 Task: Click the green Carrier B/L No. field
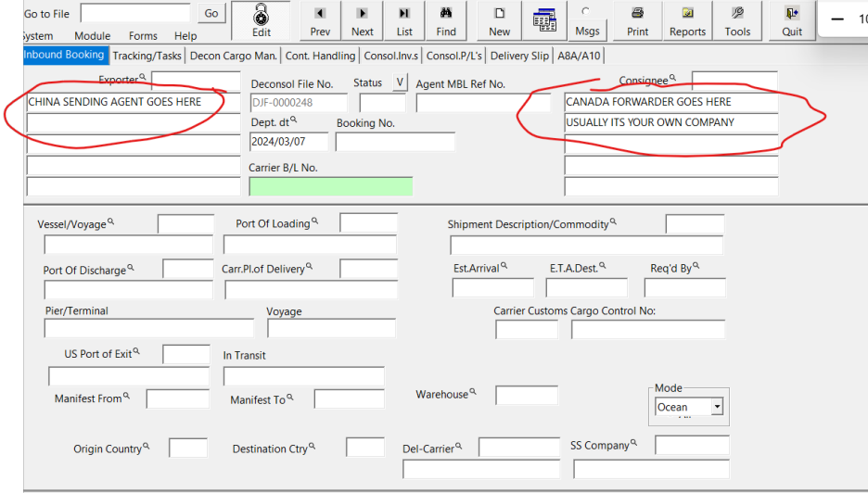[331, 187]
